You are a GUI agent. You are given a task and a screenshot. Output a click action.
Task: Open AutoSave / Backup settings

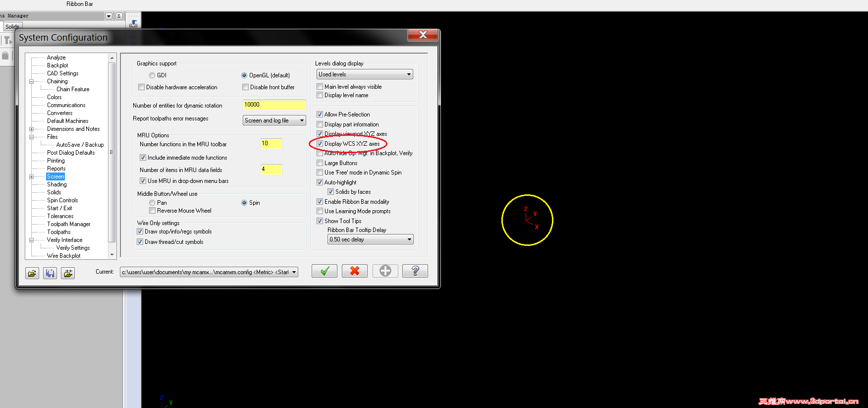point(80,145)
